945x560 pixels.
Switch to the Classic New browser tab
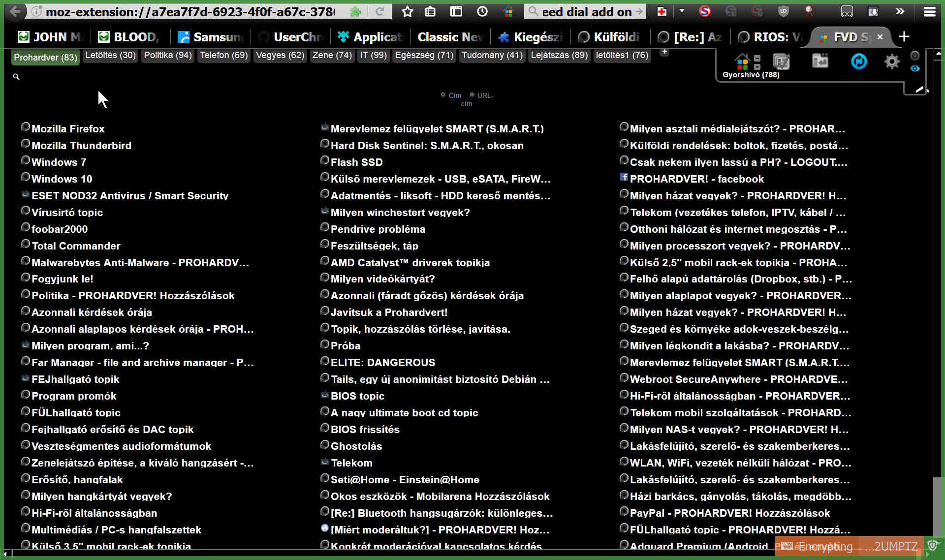click(x=451, y=37)
